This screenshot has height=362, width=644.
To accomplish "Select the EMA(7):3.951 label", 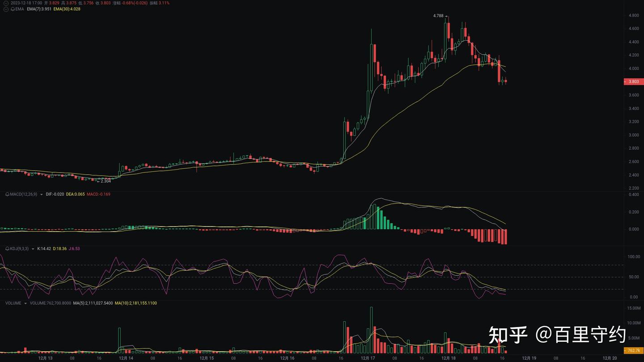I will [39, 9].
